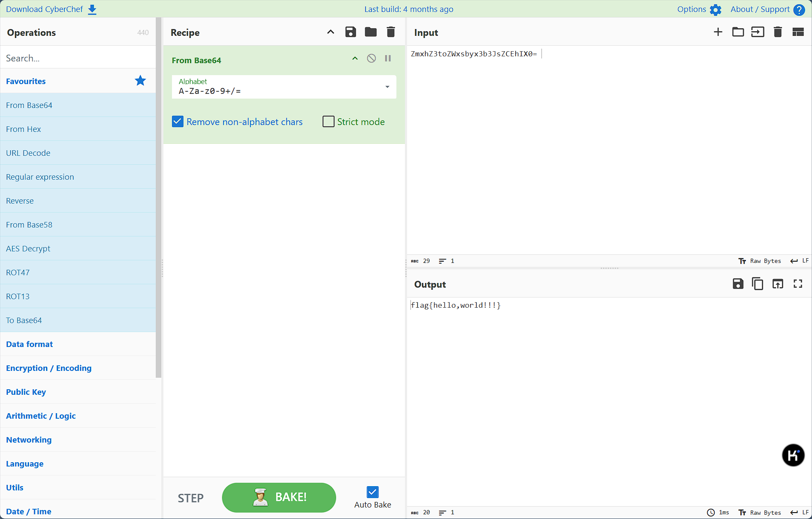Change output end-of-line sequence LF
This screenshot has width=812, height=519.
[x=800, y=513]
